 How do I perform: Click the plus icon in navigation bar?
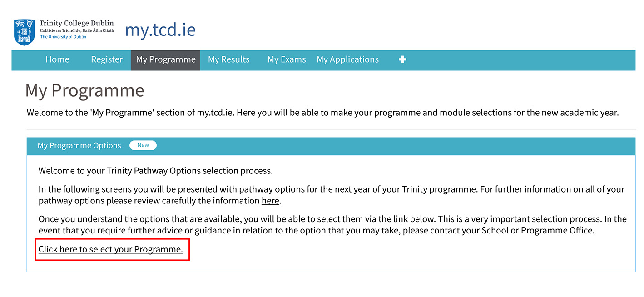point(402,59)
